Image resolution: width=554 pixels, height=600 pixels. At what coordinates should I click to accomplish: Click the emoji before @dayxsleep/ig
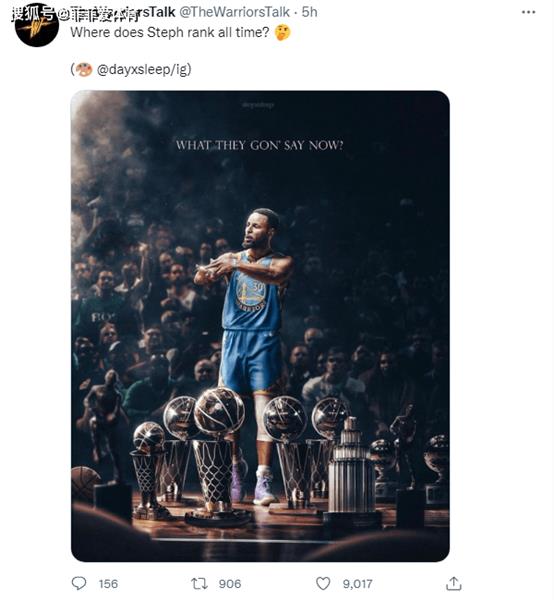(84, 70)
